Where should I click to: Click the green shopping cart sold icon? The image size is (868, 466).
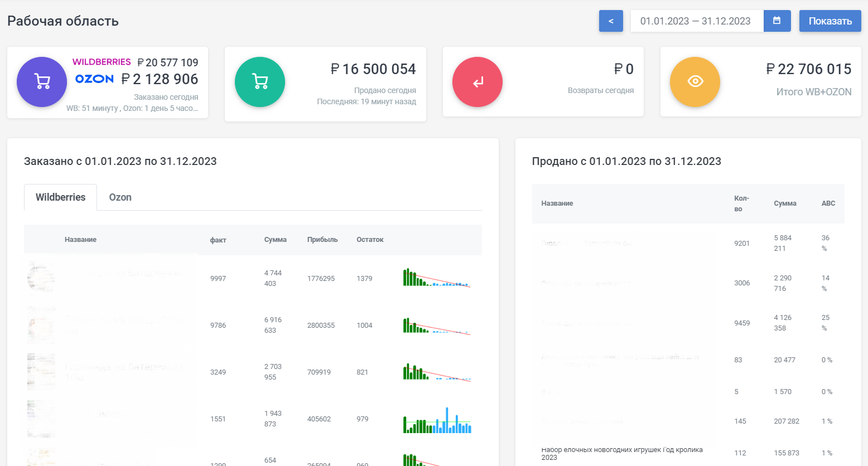pos(260,82)
